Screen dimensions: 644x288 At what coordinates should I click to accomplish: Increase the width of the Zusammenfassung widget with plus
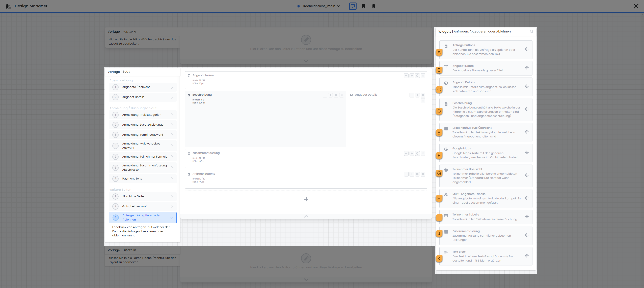point(412,154)
